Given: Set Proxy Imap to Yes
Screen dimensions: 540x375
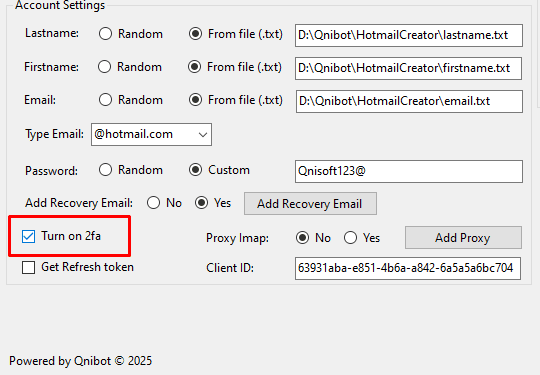Looking at the screenshot, I should (362, 238).
